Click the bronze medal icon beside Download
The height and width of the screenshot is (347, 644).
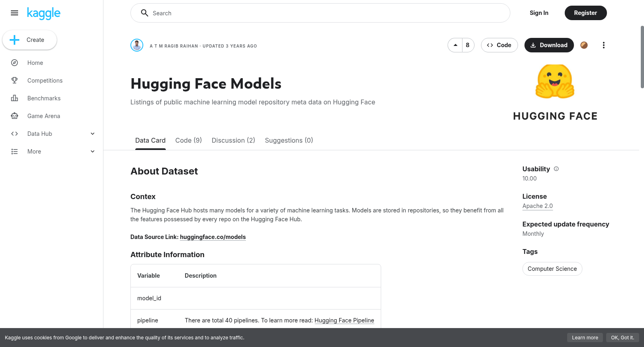[584, 45]
